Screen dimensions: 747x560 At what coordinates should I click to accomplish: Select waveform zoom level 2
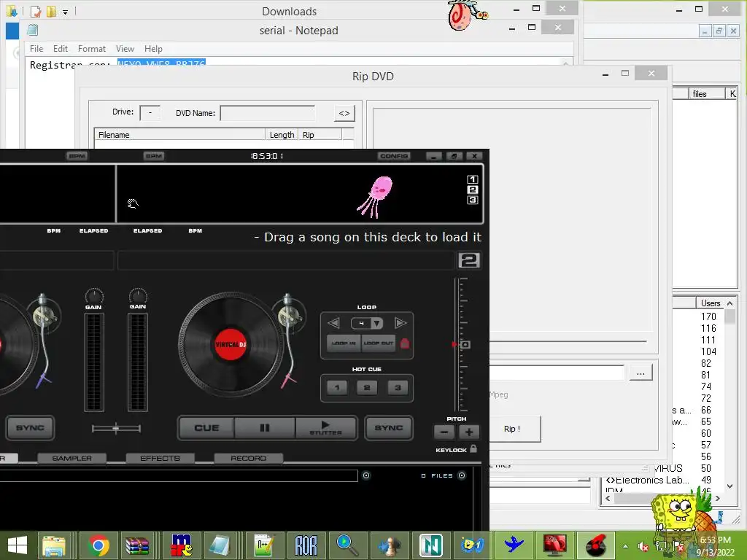[472, 190]
